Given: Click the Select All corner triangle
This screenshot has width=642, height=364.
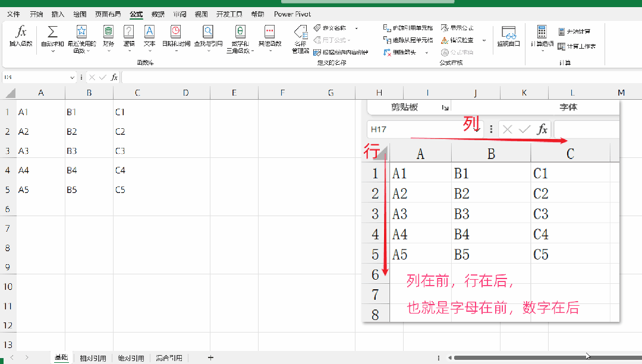Looking at the screenshot, I should click(11, 94).
